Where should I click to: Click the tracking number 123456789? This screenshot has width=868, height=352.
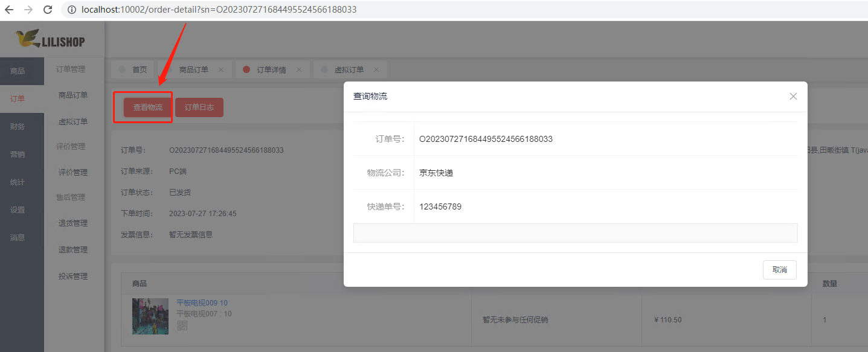click(x=440, y=206)
